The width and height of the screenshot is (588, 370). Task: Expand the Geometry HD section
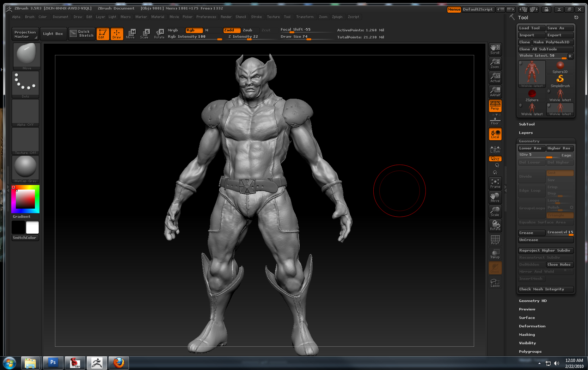click(533, 301)
